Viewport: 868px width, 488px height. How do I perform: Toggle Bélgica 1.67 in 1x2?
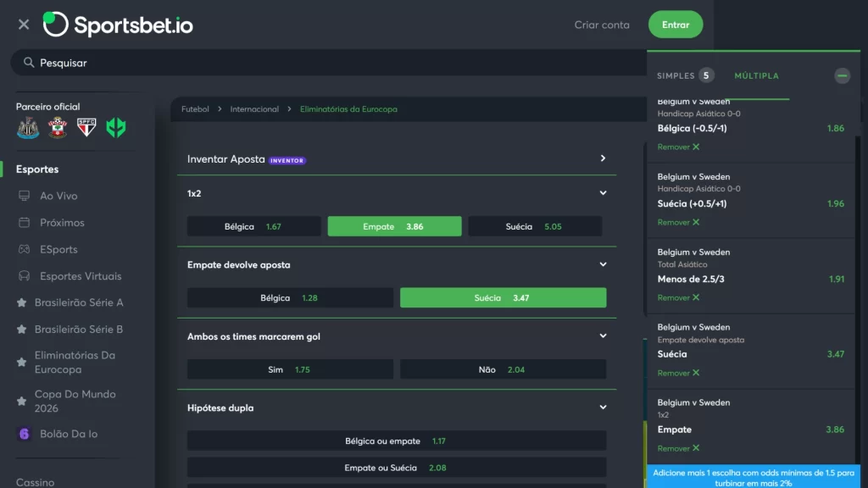253,226
